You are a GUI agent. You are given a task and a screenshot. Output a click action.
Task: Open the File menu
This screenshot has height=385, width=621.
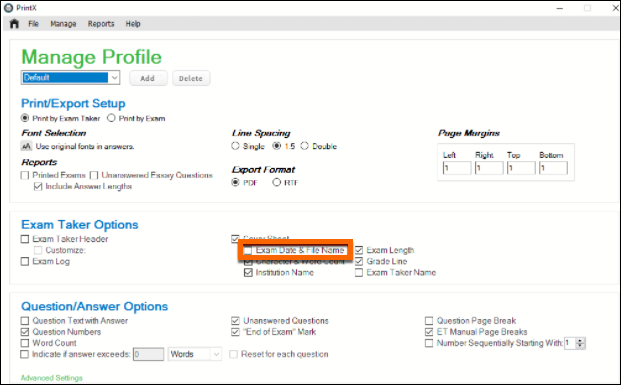click(x=33, y=24)
